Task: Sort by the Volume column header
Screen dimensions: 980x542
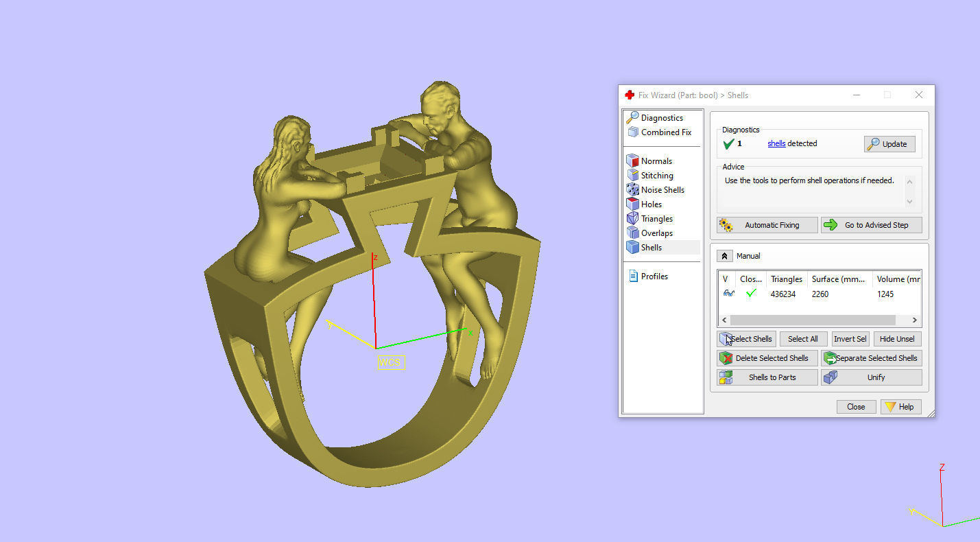Action: (x=897, y=279)
